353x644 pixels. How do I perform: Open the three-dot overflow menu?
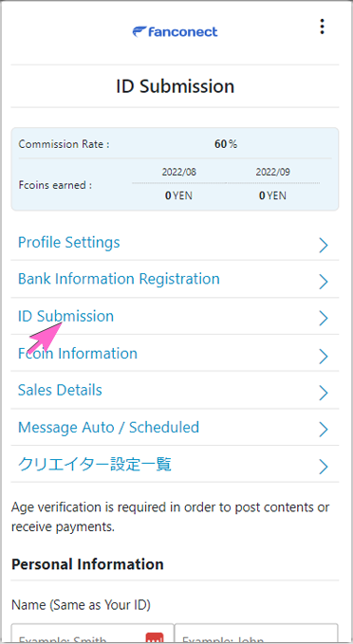323,27
